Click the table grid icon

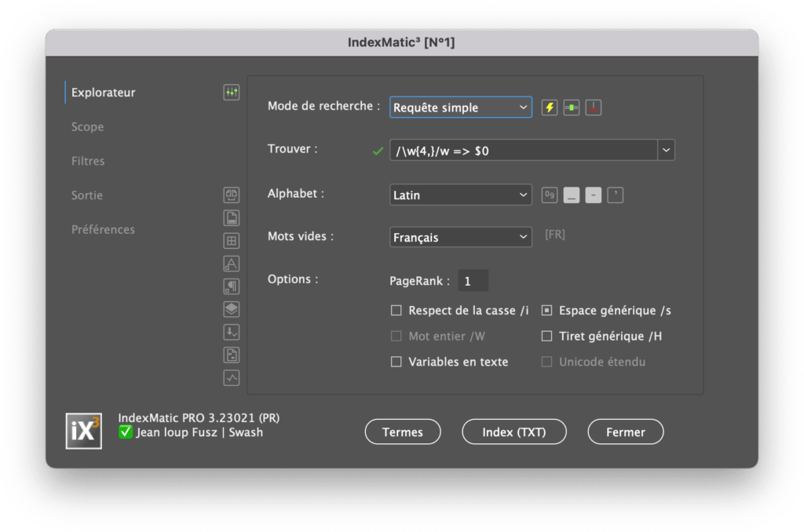(232, 240)
